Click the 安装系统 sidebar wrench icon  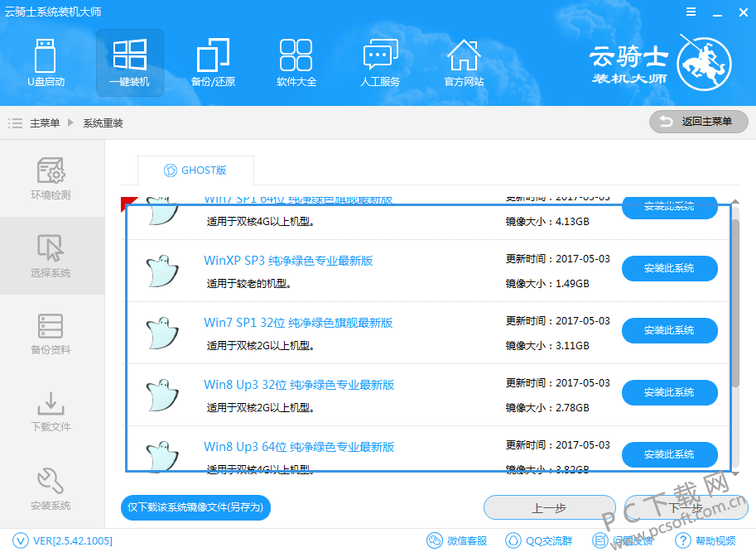tap(51, 480)
